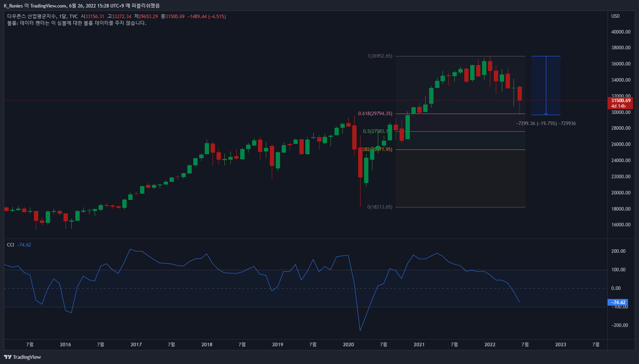The height and width of the screenshot is (364, 639).
Task: Click the 20000.00 label on price axis
Action: (x=621, y=193)
